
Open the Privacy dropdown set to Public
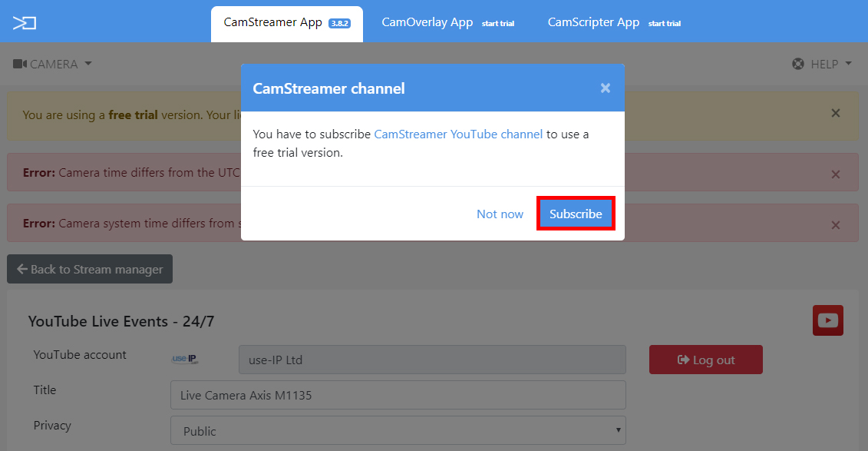(x=398, y=431)
